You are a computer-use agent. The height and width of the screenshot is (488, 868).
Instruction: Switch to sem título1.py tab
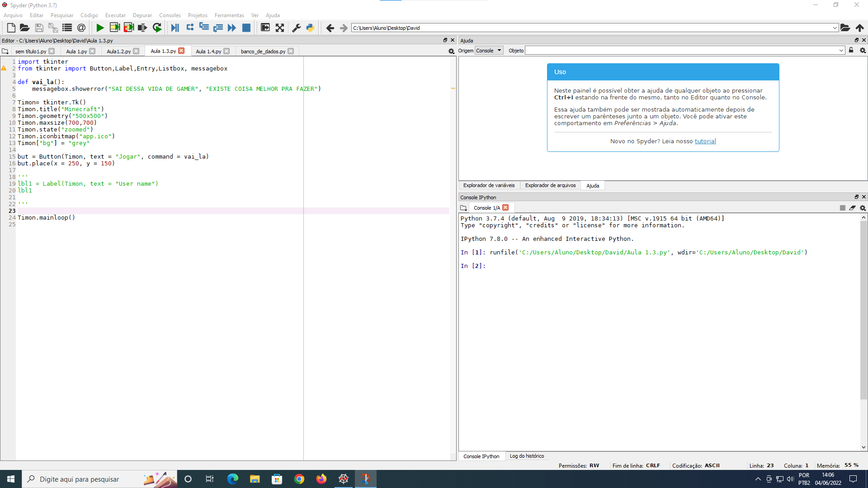[x=31, y=52]
